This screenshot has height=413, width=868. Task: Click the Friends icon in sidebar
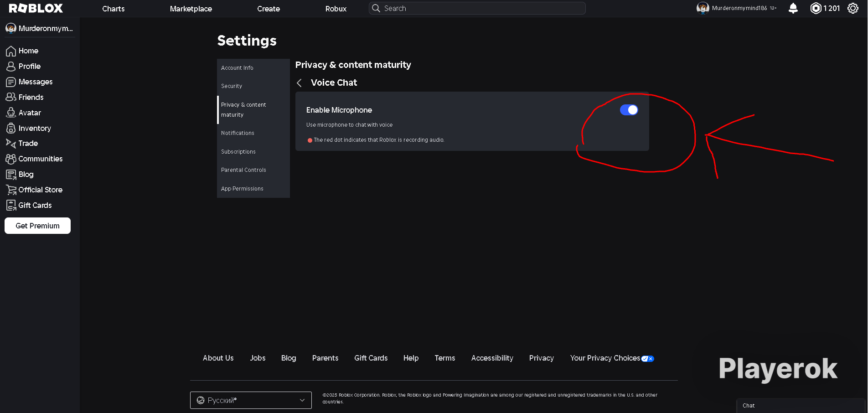pyautogui.click(x=11, y=97)
